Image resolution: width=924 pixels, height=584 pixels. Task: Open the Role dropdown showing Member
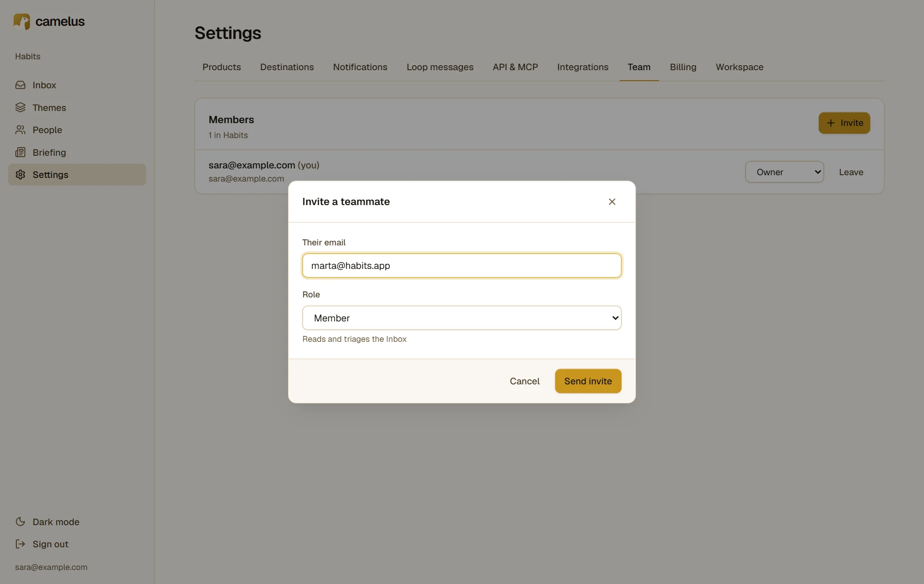(462, 318)
